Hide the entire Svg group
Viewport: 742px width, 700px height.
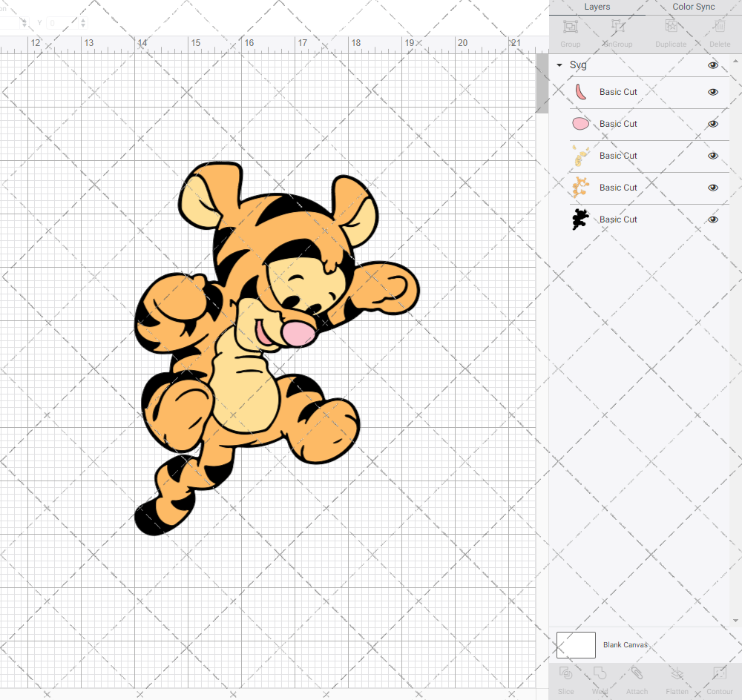(x=712, y=65)
